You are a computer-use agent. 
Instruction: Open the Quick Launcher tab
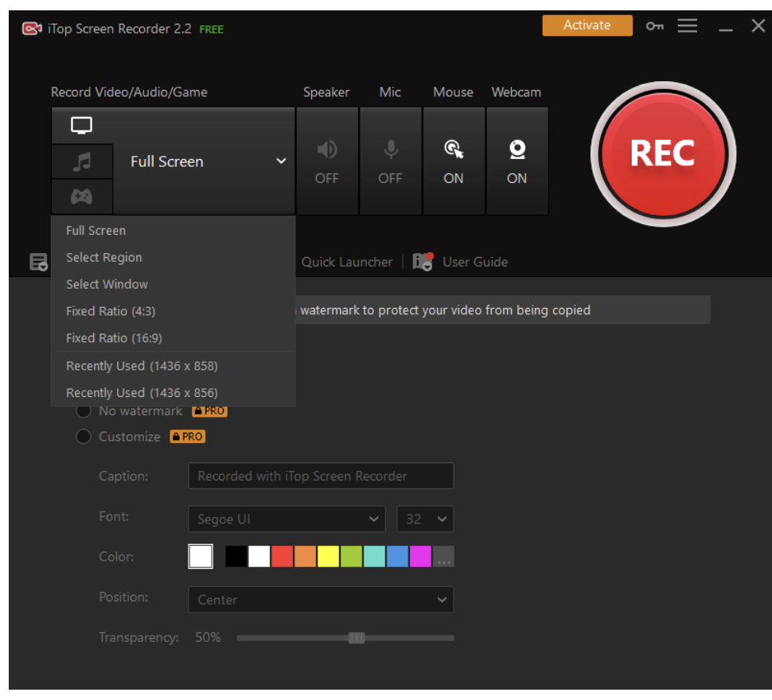click(347, 262)
